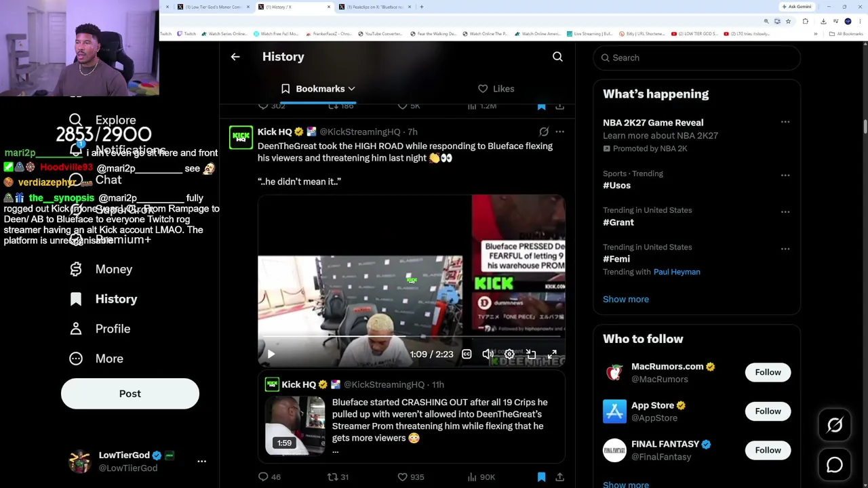The height and width of the screenshot is (488, 868).
Task: Open Money from the sidebar
Action: 101,269
